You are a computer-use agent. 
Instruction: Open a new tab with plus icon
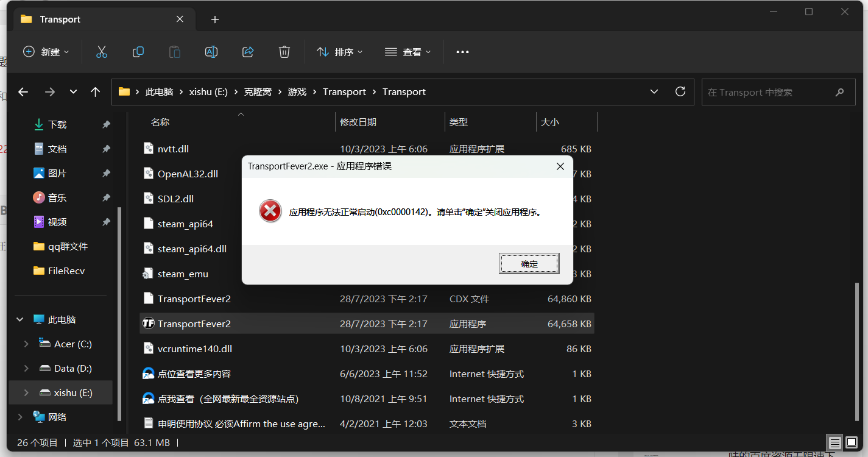pyautogui.click(x=214, y=19)
